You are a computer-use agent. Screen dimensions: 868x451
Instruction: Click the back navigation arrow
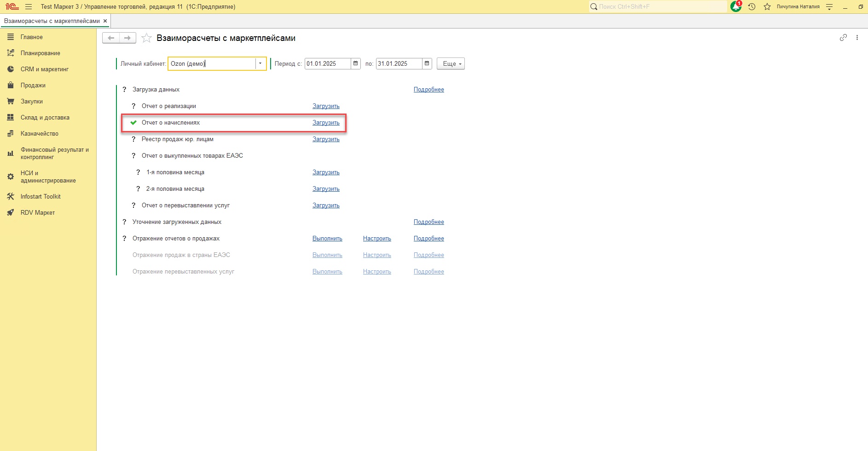tap(111, 38)
